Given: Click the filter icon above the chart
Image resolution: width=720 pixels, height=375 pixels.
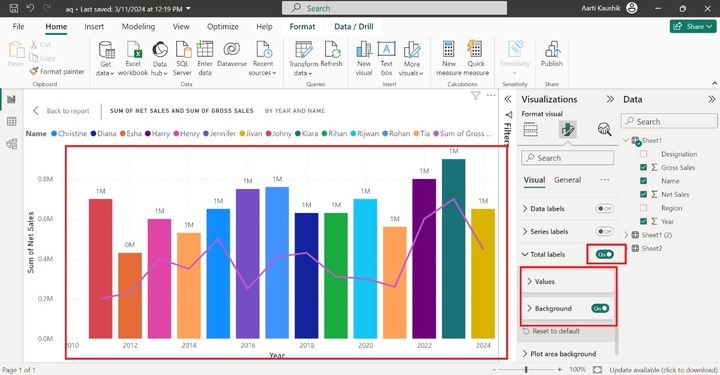Looking at the screenshot, I should pyautogui.click(x=476, y=95).
